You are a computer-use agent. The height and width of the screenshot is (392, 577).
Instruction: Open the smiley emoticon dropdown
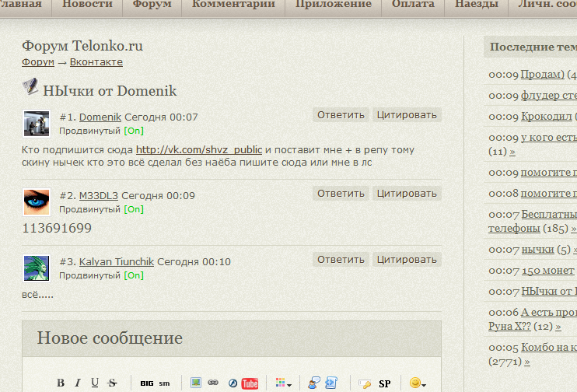(x=418, y=383)
